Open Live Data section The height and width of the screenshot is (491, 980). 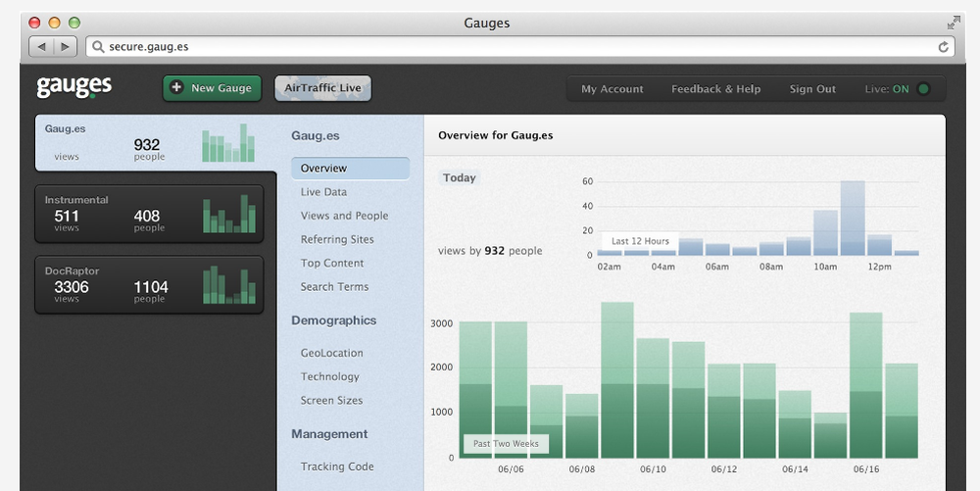click(323, 192)
